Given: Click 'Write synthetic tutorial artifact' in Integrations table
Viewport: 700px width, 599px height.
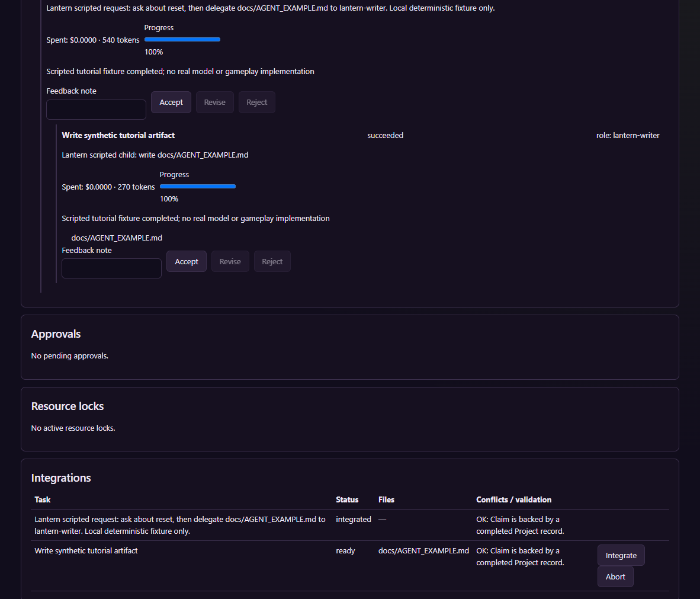Looking at the screenshot, I should (86, 551).
